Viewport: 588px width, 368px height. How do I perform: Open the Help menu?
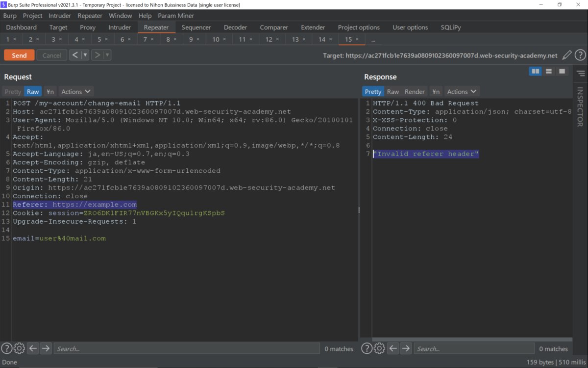[x=145, y=16]
